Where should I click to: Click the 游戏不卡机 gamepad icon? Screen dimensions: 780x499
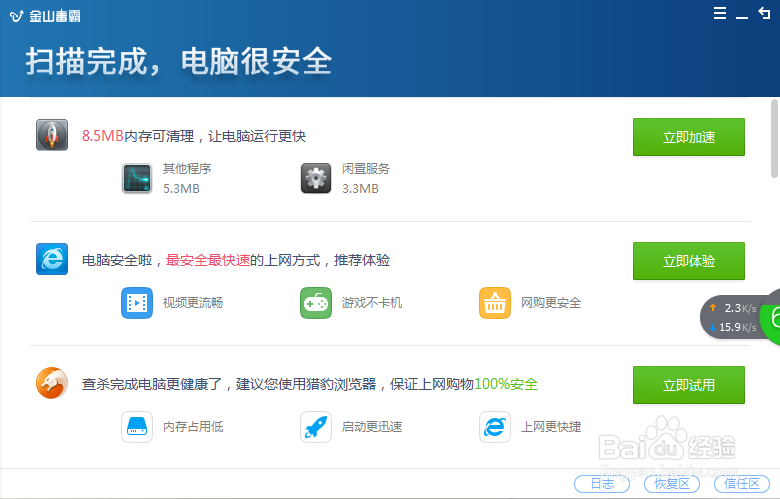(316, 302)
